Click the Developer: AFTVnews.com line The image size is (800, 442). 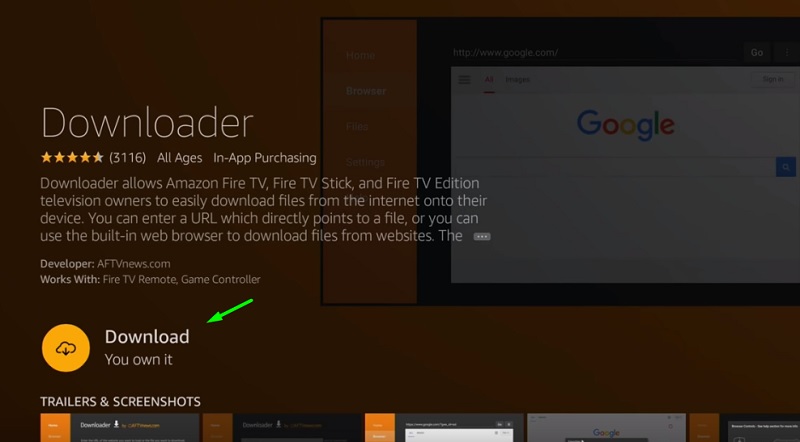coord(105,264)
